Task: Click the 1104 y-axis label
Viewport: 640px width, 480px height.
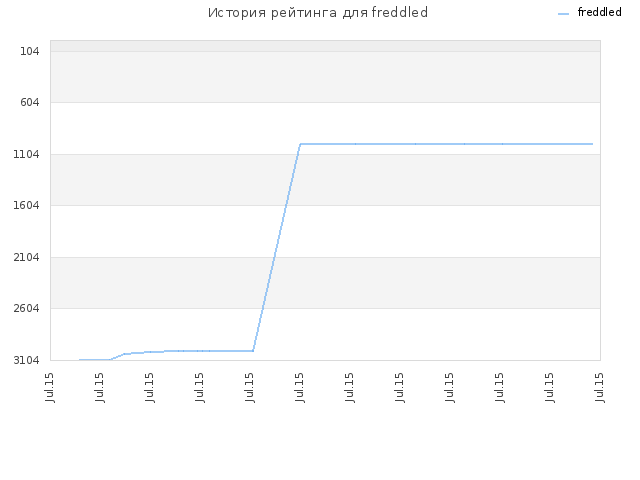Action: (x=27, y=154)
